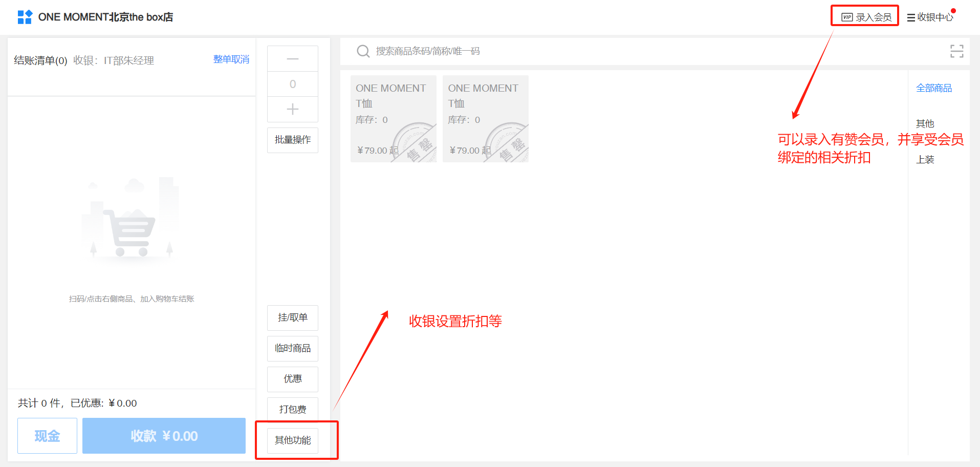Select 现金 cash payment method
980x467 pixels.
tap(47, 436)
